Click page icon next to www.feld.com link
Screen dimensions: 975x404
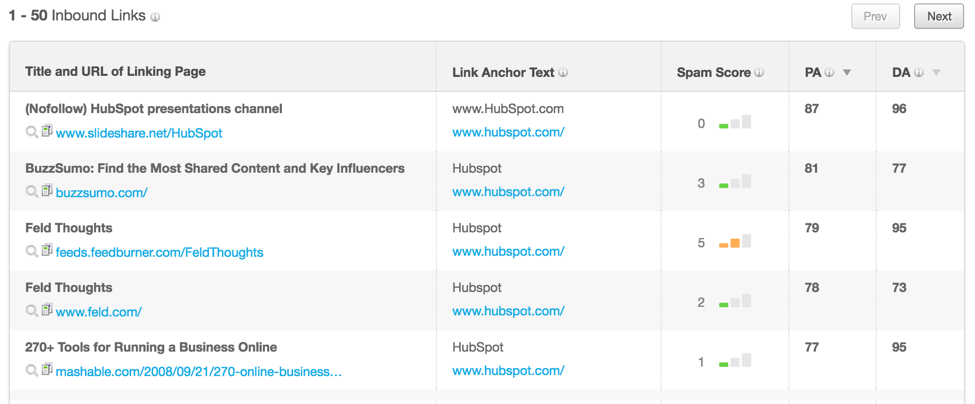[x=47, y=310]
